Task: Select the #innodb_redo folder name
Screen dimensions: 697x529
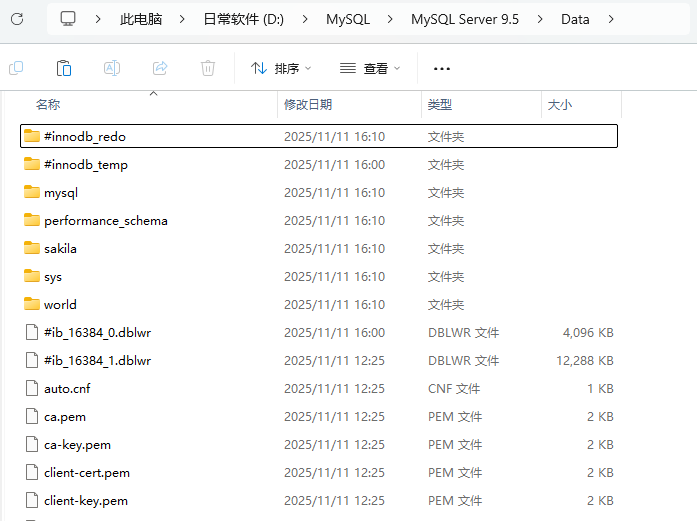Action: [x=85, y=136]
